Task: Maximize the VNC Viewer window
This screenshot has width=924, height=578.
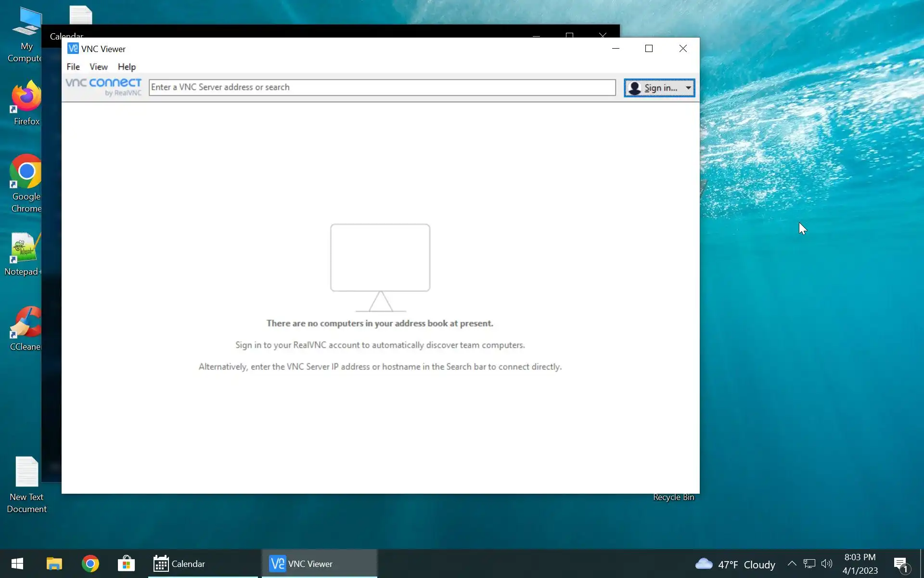Action: (649, 49)
